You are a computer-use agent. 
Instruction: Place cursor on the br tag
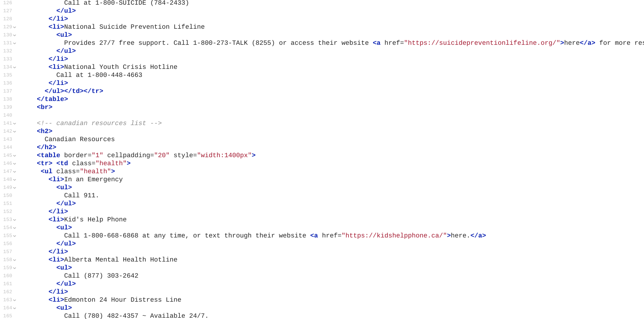pos(45,107)
